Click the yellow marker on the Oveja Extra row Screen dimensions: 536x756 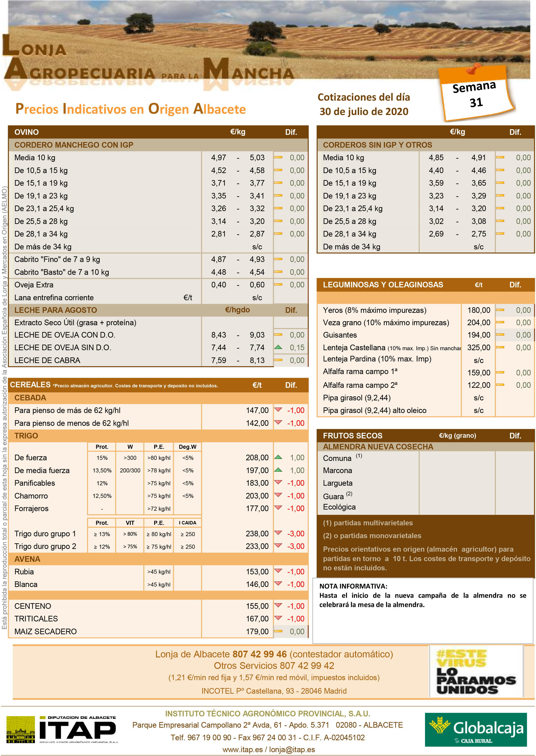pos(278,284)
